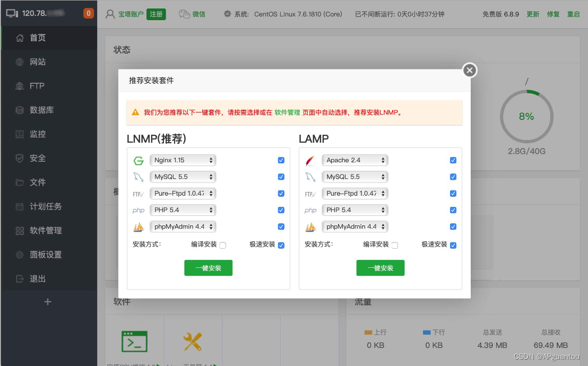Click 一键安装 button for LAMP
The height and width of the screenshot is (366, 588).
point(381,268)
